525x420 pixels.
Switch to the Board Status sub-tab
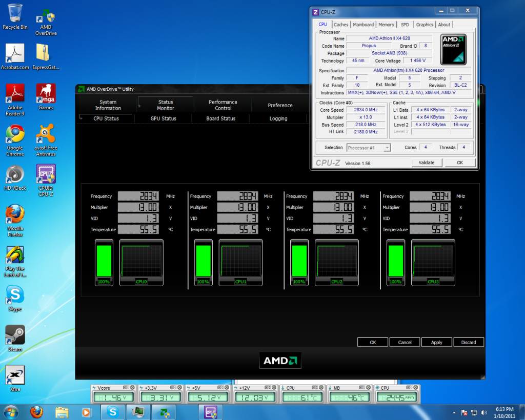(221, 118)
